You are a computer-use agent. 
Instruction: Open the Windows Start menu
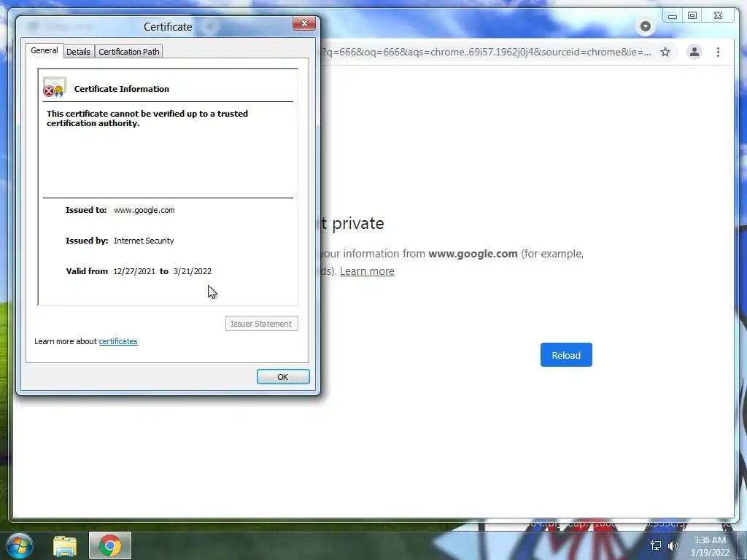coord(20,545)
